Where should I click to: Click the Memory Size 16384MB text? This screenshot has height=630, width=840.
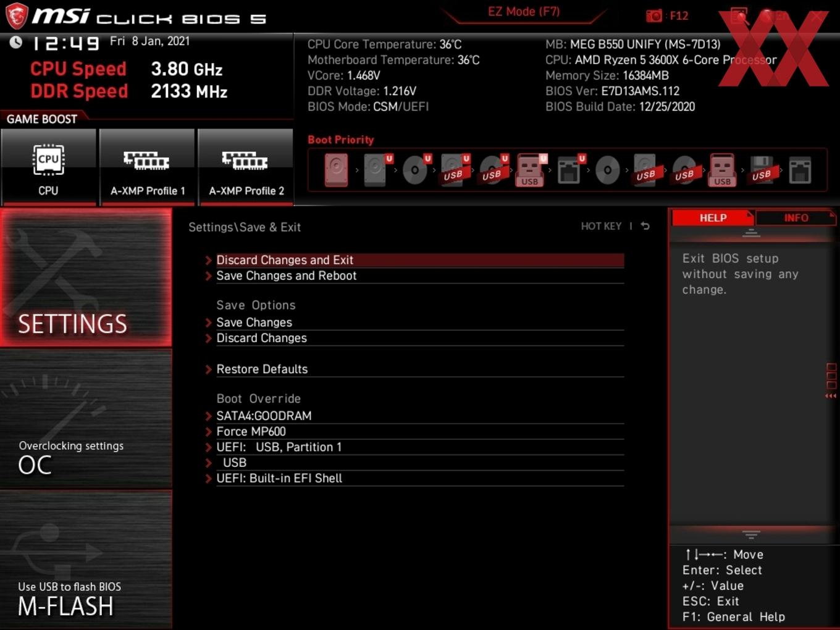coord(607,75)
